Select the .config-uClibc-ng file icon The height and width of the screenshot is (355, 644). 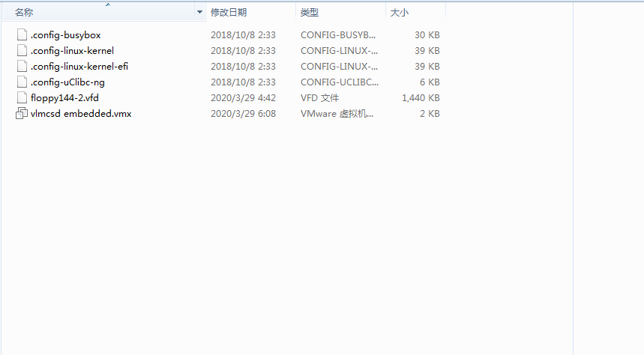22,82
